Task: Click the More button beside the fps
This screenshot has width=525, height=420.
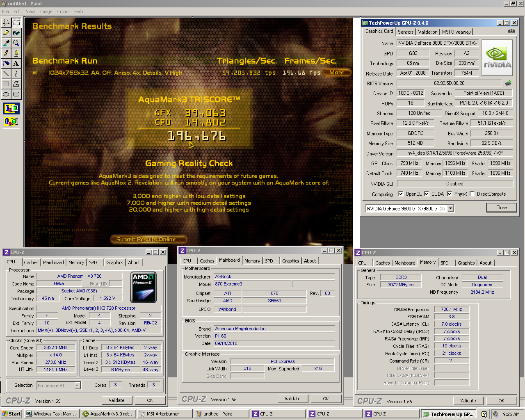Action: click(x=337, y=73)
